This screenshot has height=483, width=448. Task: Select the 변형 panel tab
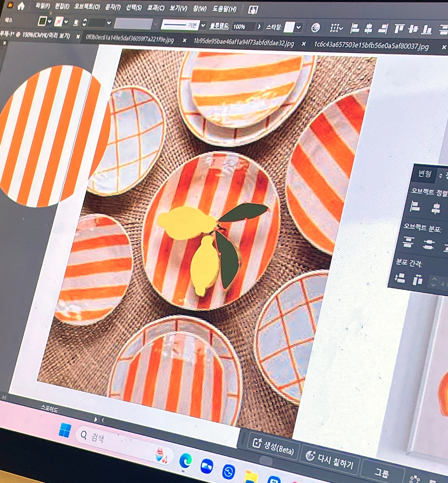pos(425,174)
